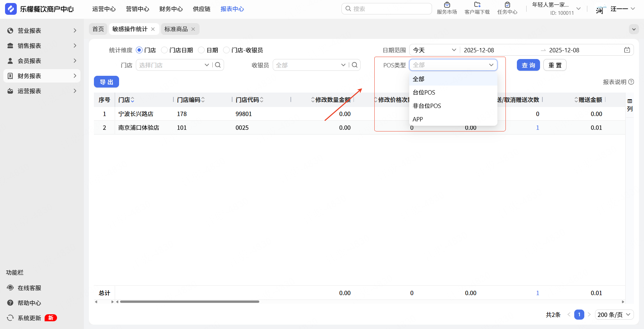Open column settings 列 icon
This screenshot has width=644, height=329.
tap(630, 105)
